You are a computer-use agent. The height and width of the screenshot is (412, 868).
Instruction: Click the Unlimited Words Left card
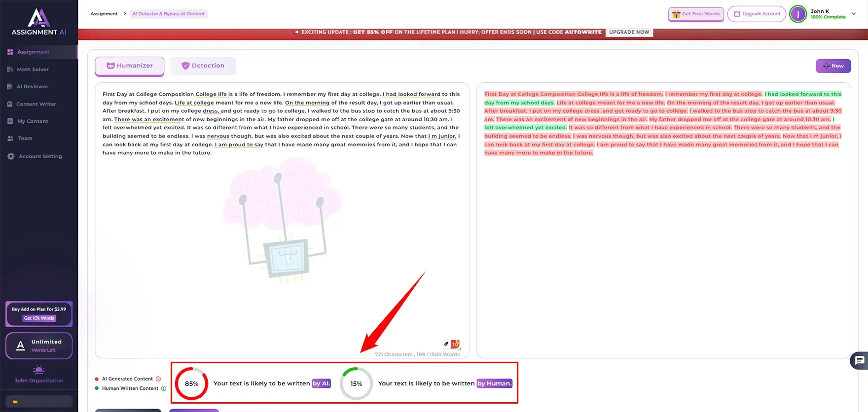(x=39, y=346)
